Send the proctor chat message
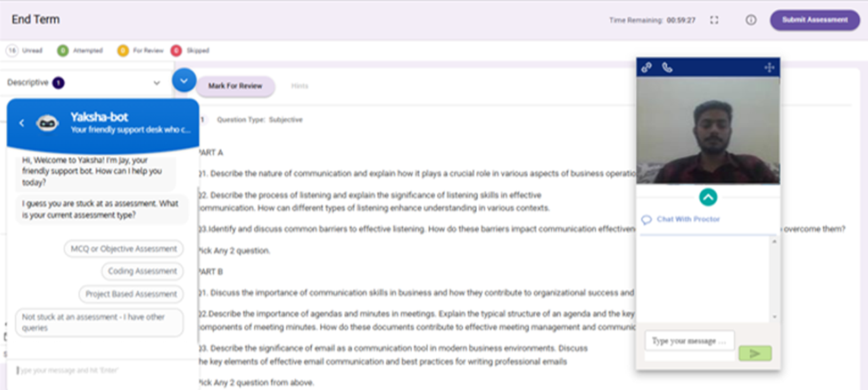The height and width of the screenshot is (390, 868). 755,353
